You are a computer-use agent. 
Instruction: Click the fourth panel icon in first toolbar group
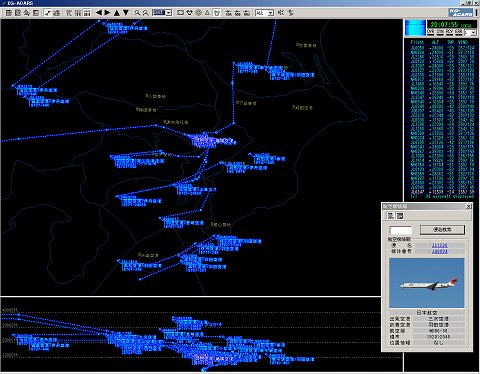pos(36,13)
